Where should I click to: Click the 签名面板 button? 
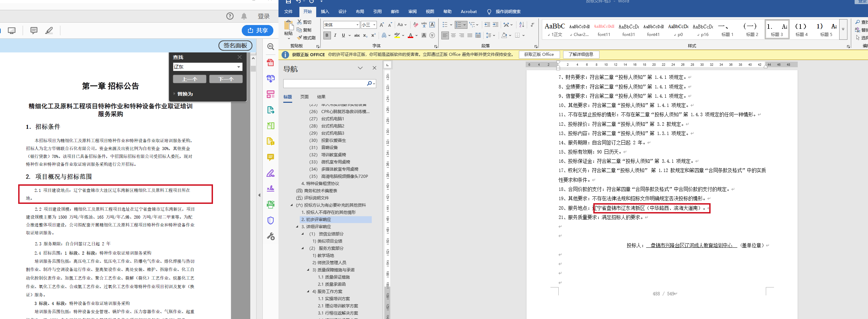tap(235, 46)
